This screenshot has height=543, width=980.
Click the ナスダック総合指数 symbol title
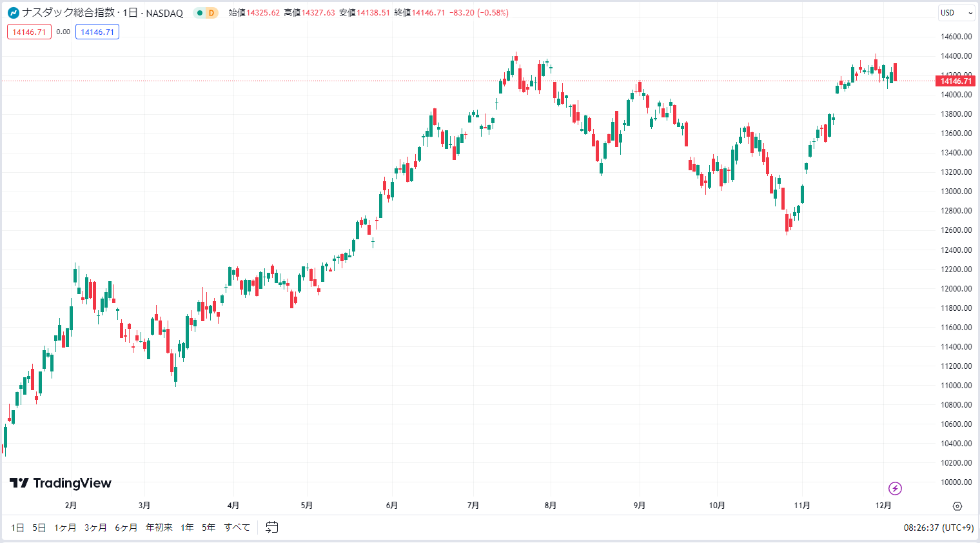pos(68,13)
